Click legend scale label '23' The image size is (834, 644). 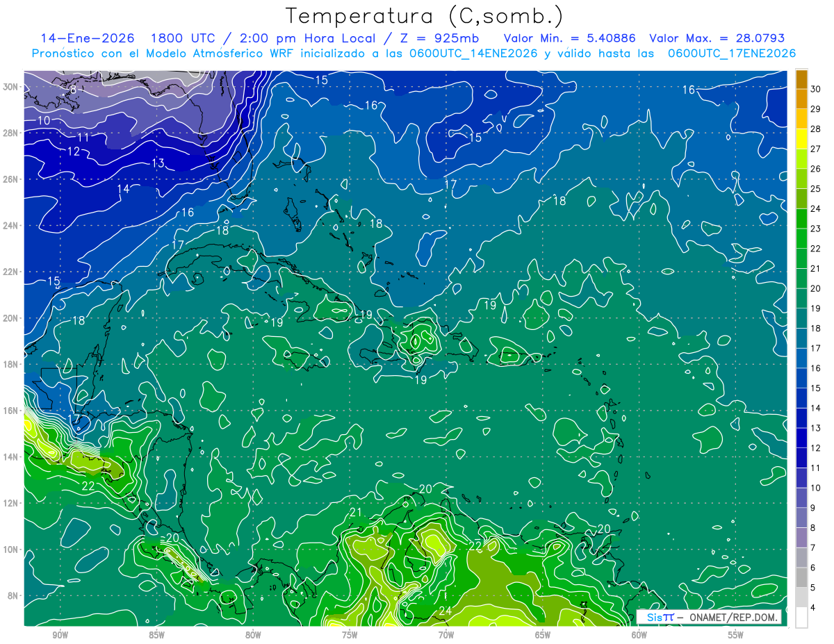816,229
